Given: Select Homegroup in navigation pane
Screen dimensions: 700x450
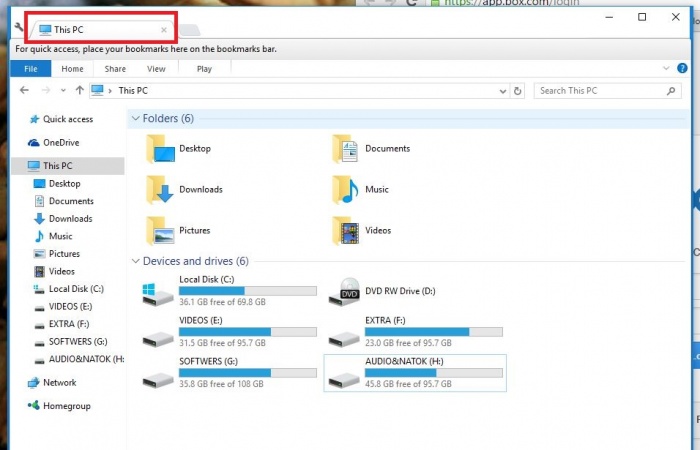Looking at the screenshot, I should (59, 406).
